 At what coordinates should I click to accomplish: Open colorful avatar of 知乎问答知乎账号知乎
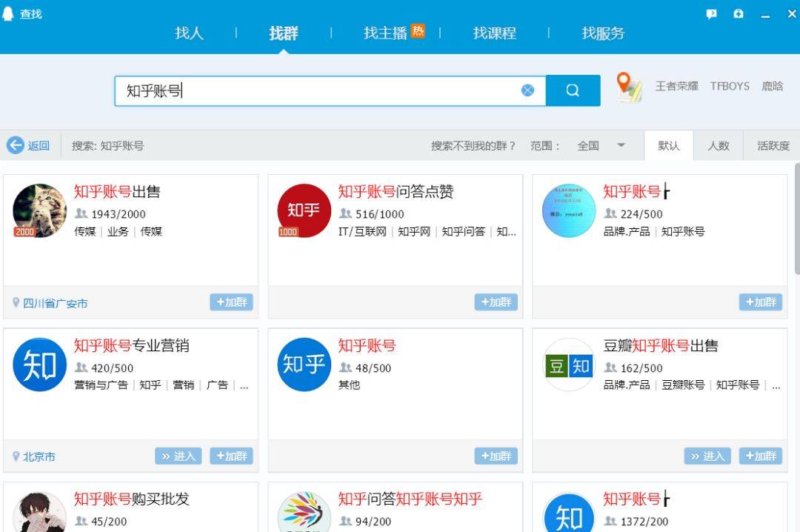tap(304, 512)
